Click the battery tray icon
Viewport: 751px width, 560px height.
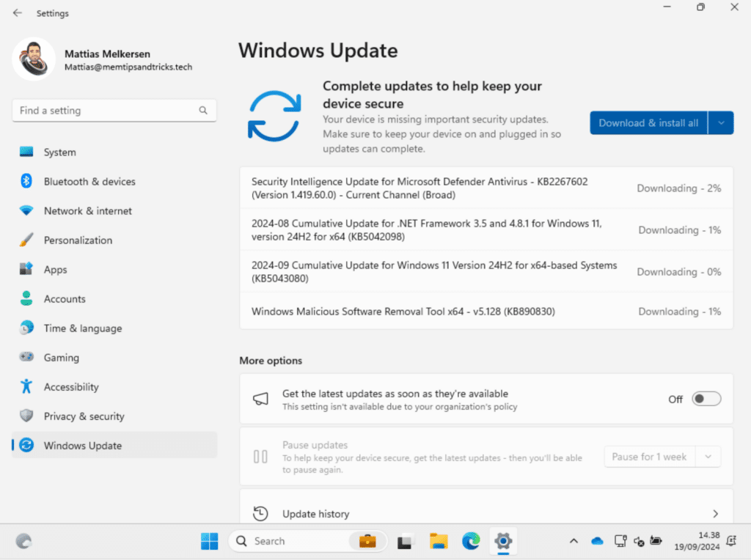(656, 541)
